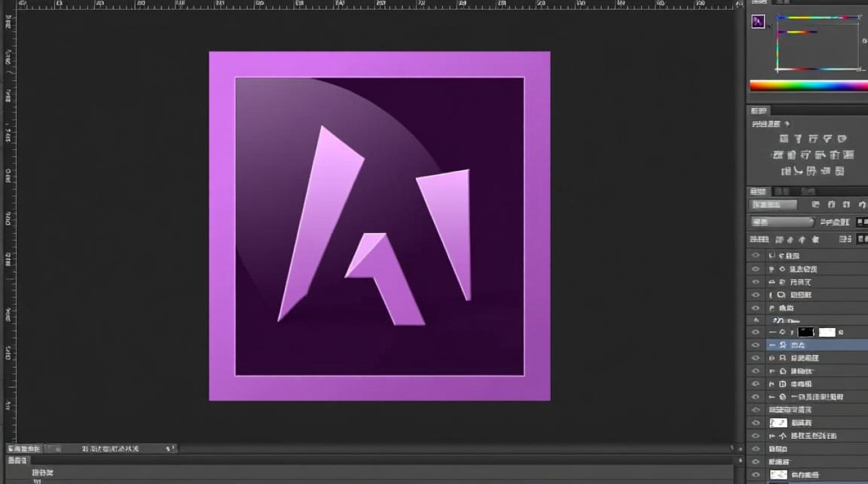Click the timeline panel tab below the status bar
Screen dimensions: 868x484
click(x=17, y=461)
